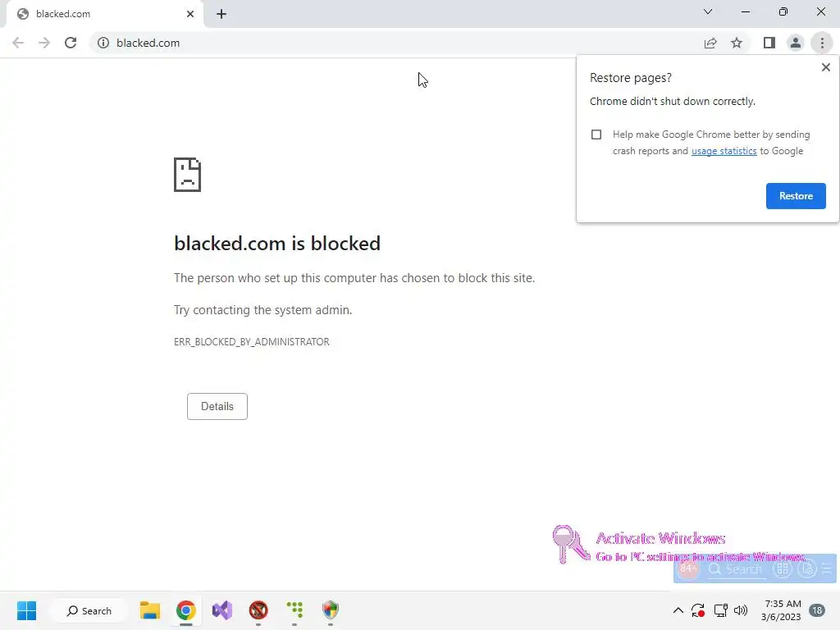
Task: Reload the page with the refresh icon
Action: [x=71, y=43]
